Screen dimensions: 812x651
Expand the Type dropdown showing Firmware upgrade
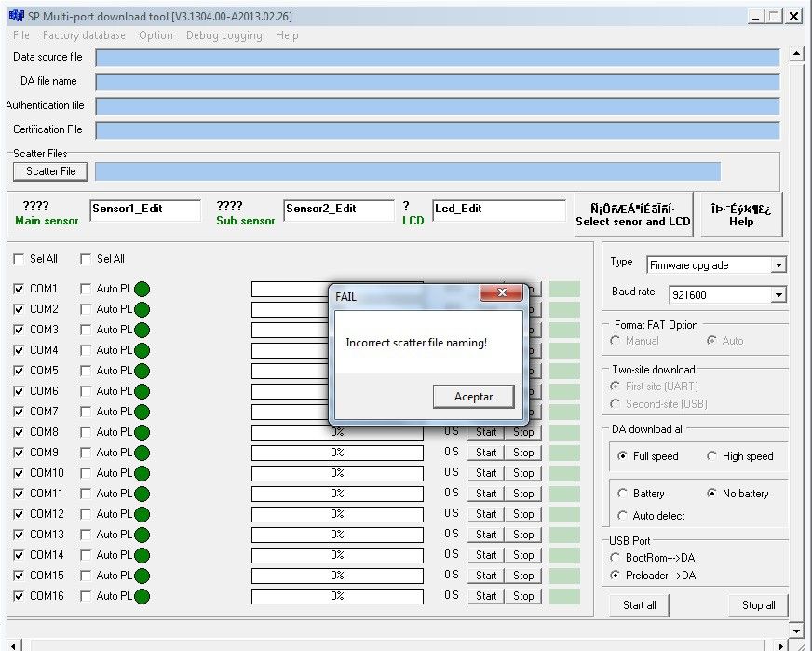[x=778, y=265]
